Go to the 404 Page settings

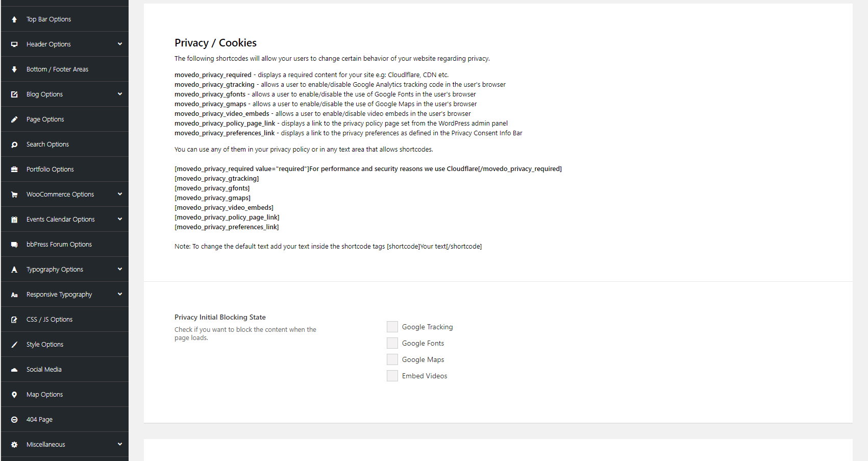tap(39, 420)
